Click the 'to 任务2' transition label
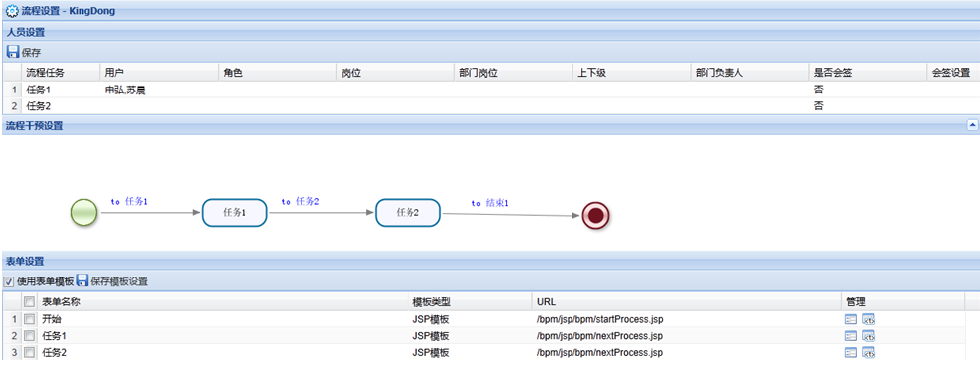Viewport: 980px width, 369px height. (x=300, y=201)
